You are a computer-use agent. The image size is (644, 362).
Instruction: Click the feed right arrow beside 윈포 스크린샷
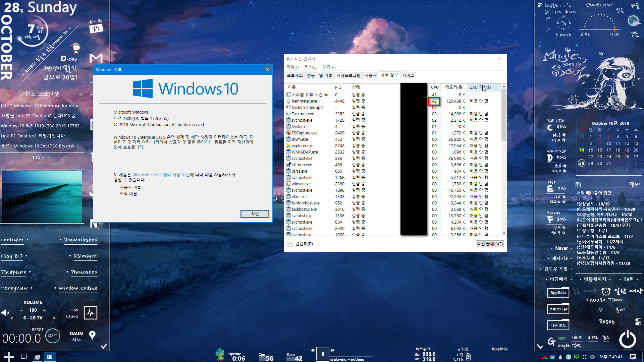tap(81, 94)
